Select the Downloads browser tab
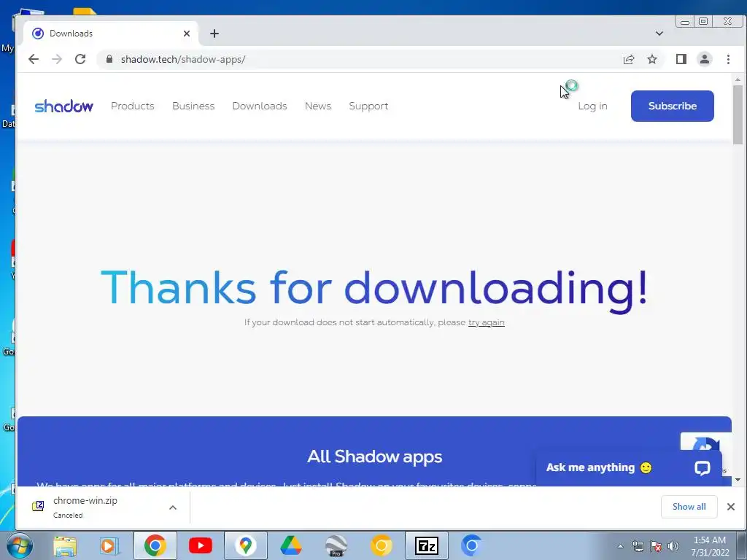 click(x=111, y=34)
